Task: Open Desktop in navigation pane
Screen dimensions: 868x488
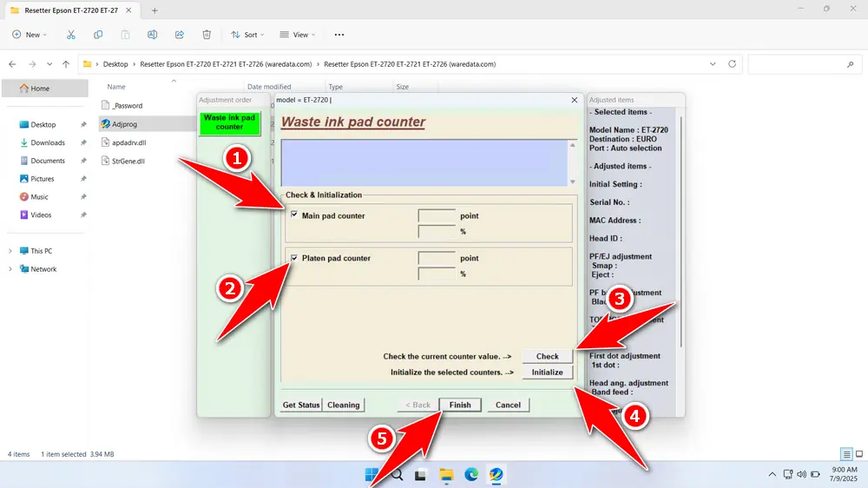Action: tap(45, 125)
